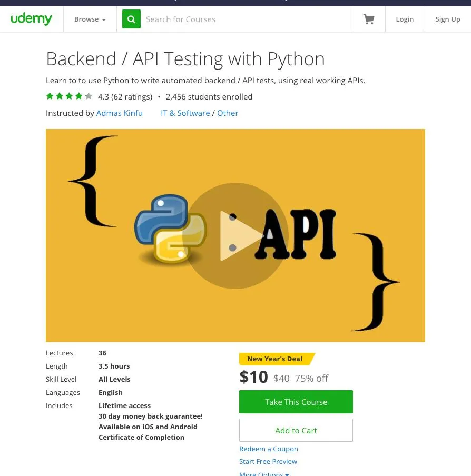Viewport: 471px width, 476px height.
Task: Open the Login page
Action: point(405,19)
